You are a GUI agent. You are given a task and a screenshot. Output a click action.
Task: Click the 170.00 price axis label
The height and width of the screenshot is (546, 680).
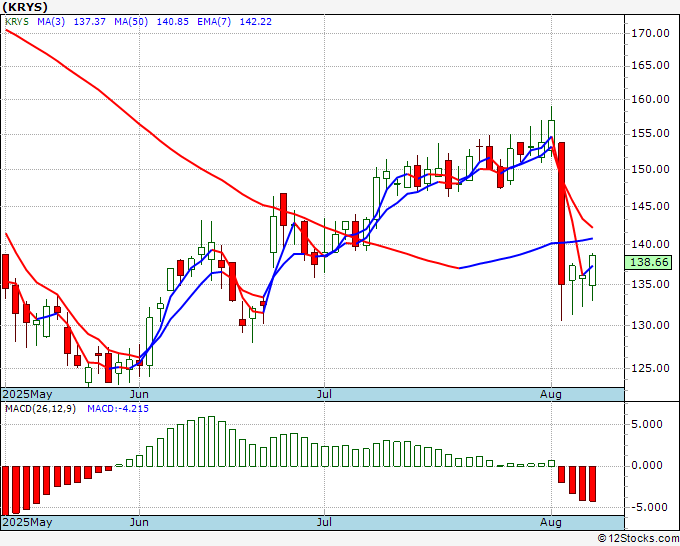pyautogui.click(x=650, y=33)
